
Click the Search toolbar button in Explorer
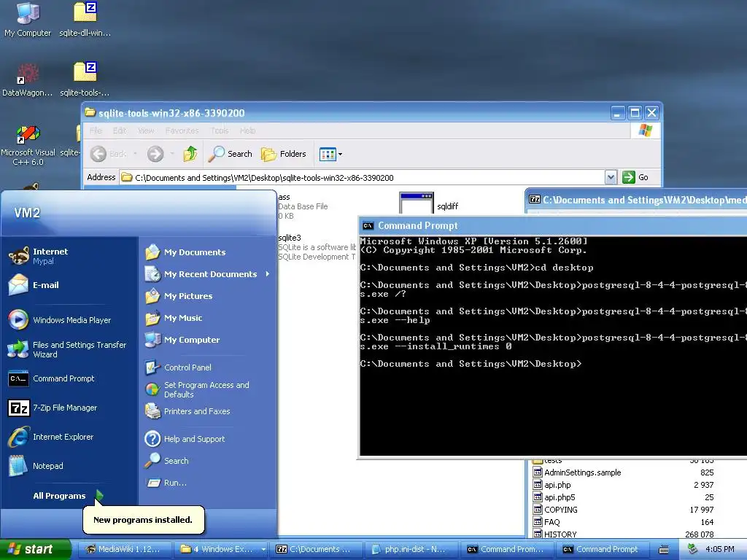(230, 154)
